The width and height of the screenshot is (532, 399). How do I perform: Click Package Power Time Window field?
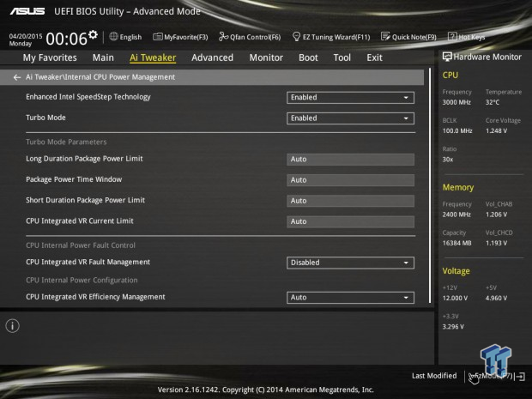(x=350, y=180)
